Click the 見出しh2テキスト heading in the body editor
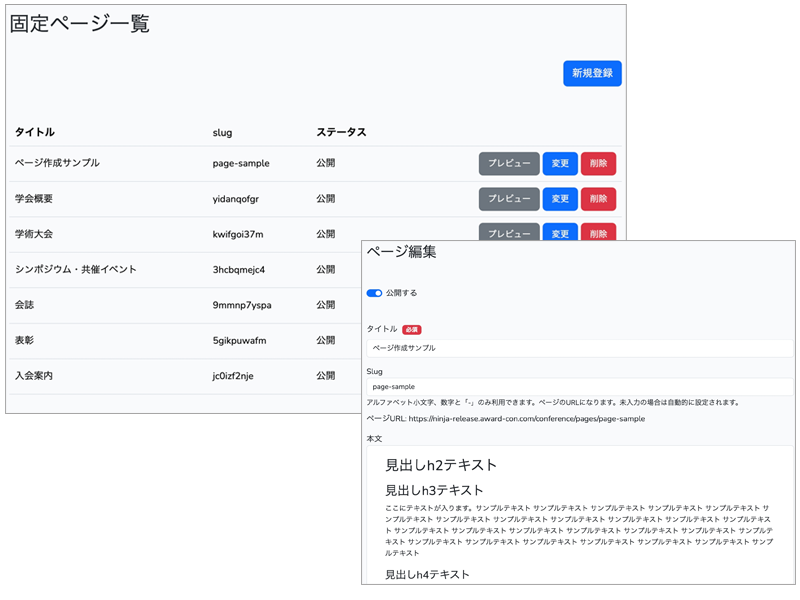Screen dimensions: 800x600 click(441, 465)
